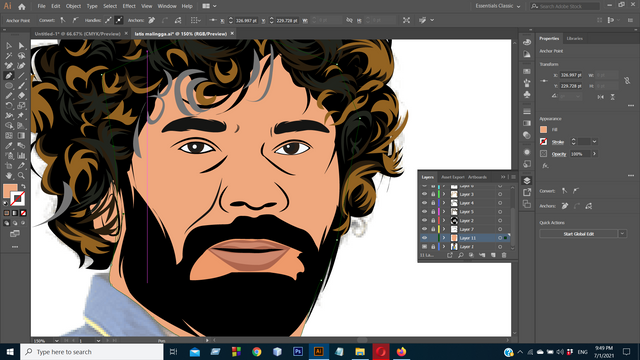The height and width of the screenshot is (360, 640).
Task: Open Stroke options link in Properties
Action: pos(558,142)
